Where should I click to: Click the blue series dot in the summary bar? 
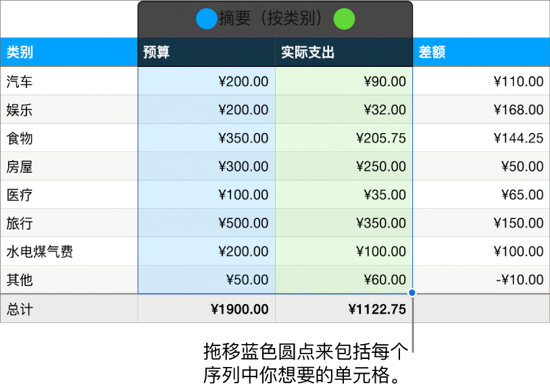click(x=207, y=19)
